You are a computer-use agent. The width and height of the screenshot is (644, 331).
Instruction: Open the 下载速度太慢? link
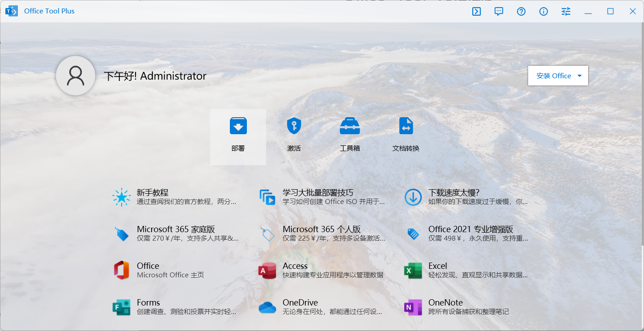[466, 197]
